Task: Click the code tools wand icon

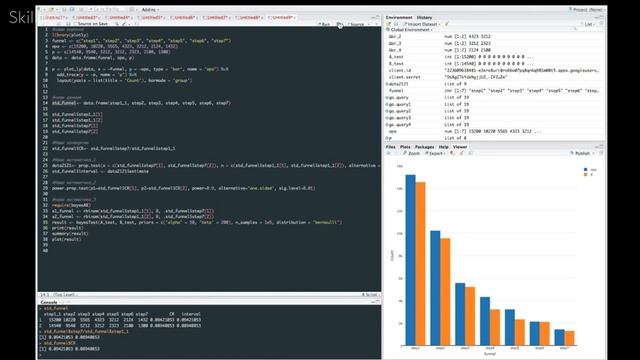Action: 125,24
